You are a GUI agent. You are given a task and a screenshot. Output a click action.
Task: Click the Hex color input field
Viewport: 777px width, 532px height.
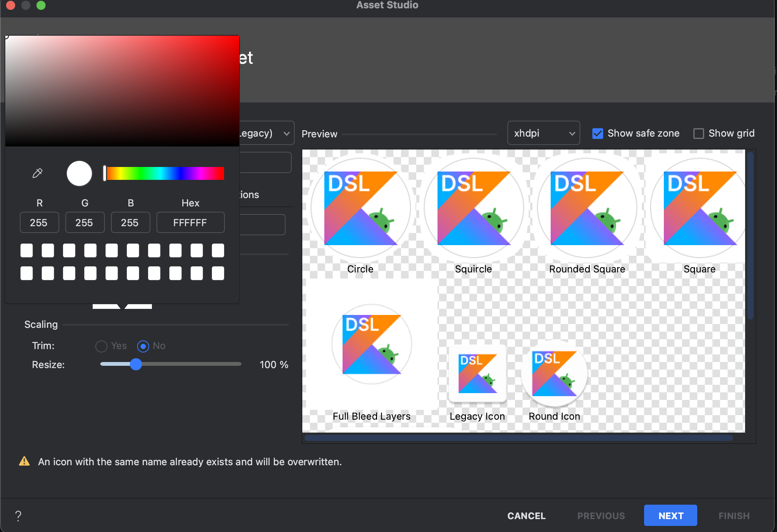pyautogui.click(x=190, y=222)
